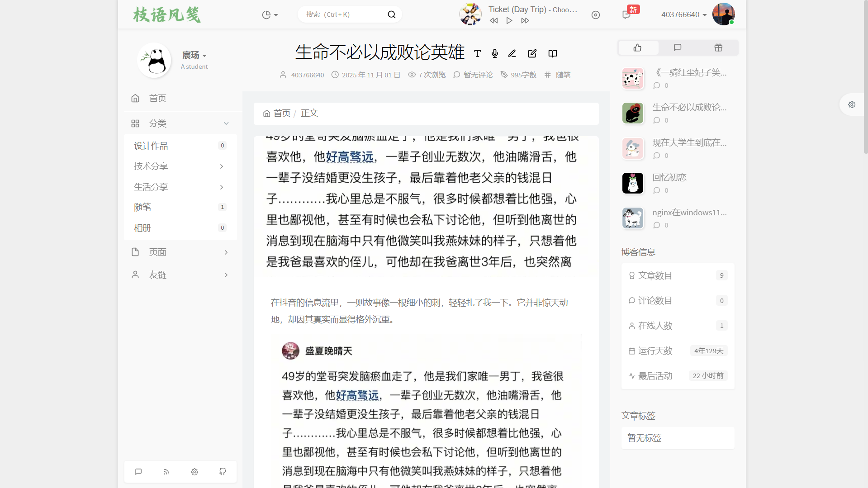Visit GitHub via the footer GitHub icon
Viewport: 868px width, 488px height.
pos(222,471)
